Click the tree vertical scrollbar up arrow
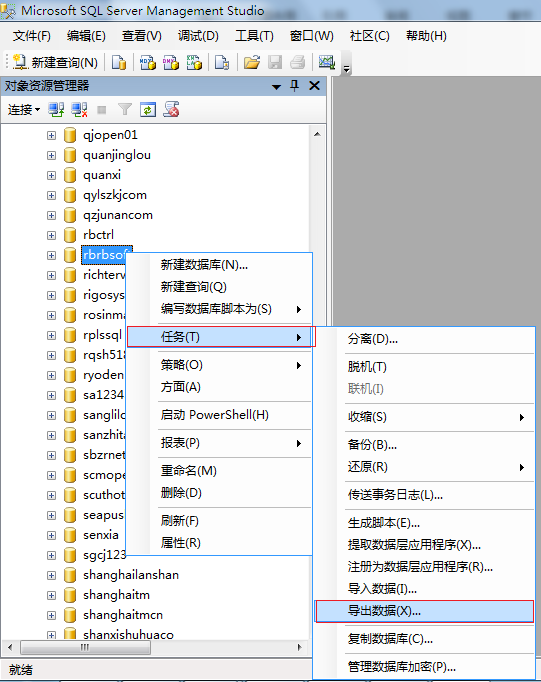The image size is (541, 682). (x=317, y=134)
